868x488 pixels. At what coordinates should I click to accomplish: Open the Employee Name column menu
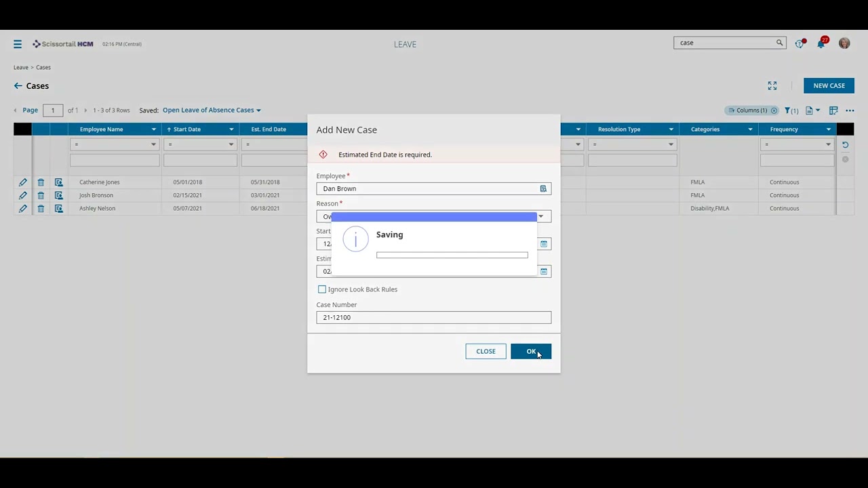pos(153,129)
